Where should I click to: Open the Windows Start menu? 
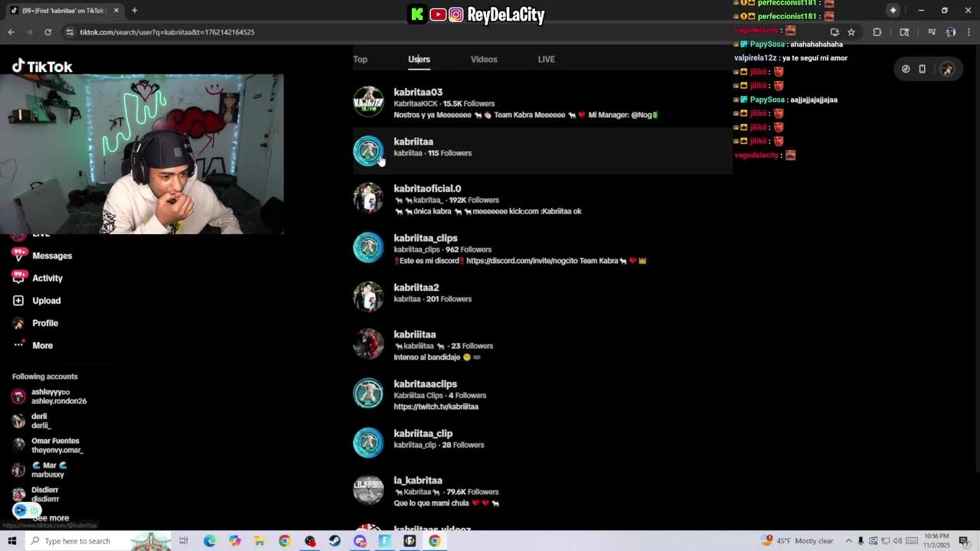pos(12,541)
